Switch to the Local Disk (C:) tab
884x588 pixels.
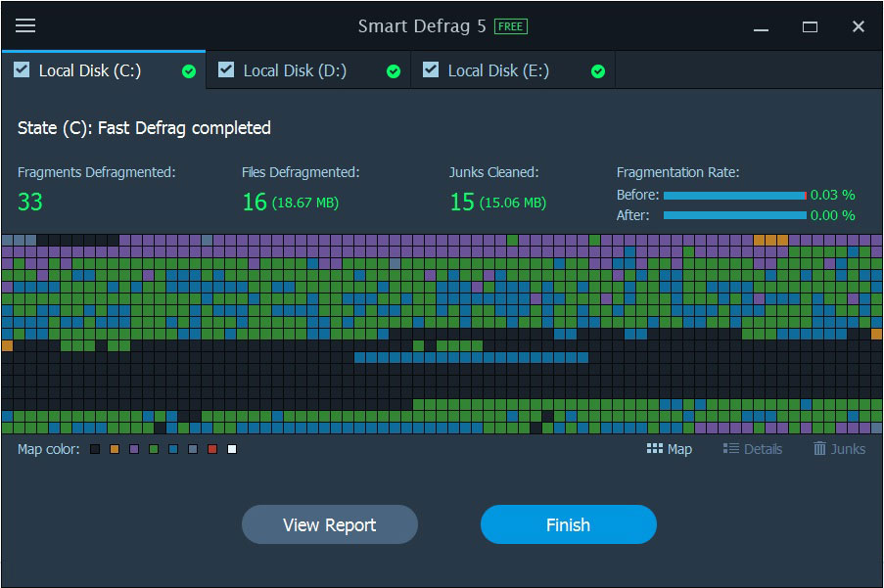pyautogui.click(x=104, y=70)
